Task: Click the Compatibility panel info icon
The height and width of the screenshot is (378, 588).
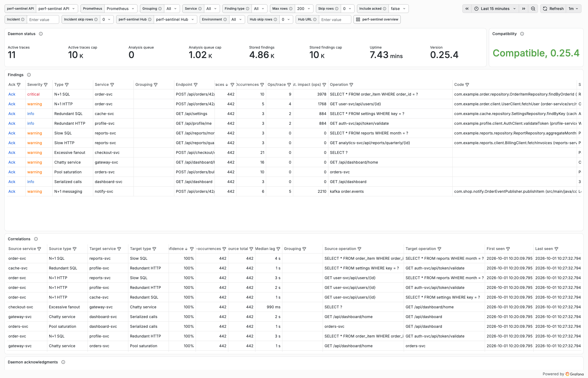Action: tap(522, 34)
